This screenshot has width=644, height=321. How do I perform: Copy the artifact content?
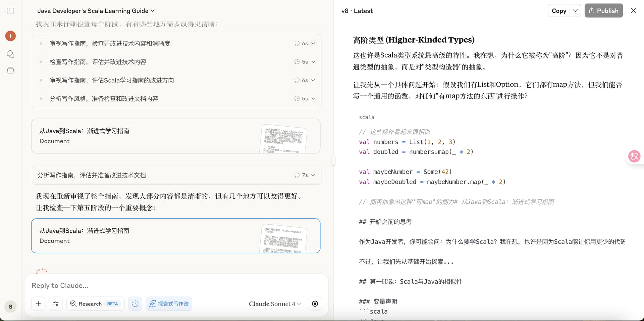tap(559, 11)
